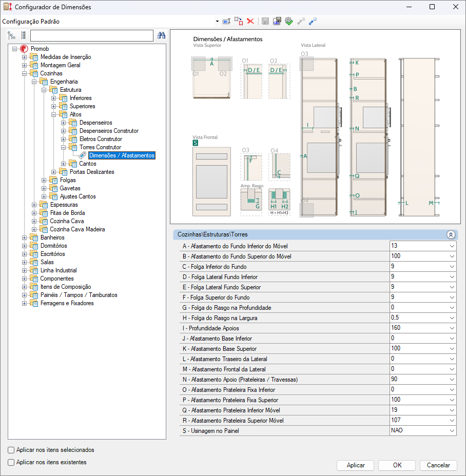Open dropdown for I - Profundidade Apoios
Image resolution: width=466 pixels, height=476 pixels.
[x=452, y=328]
